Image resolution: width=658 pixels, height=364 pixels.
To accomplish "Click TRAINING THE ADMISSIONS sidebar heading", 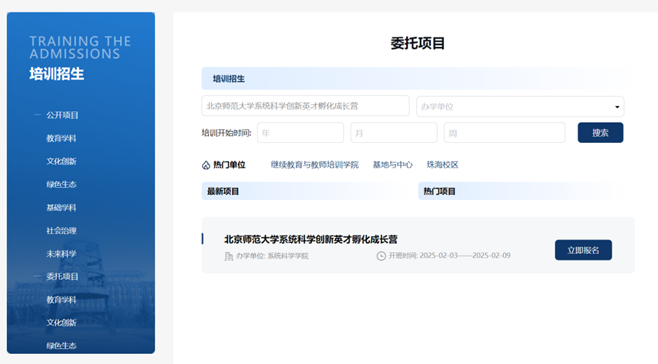I will click(80, 47).
